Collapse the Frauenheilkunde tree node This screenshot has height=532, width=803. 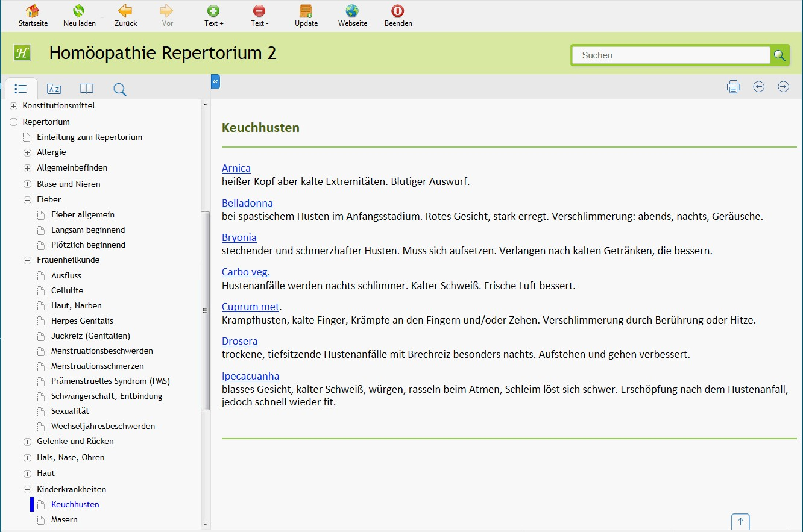pos(27,260)
